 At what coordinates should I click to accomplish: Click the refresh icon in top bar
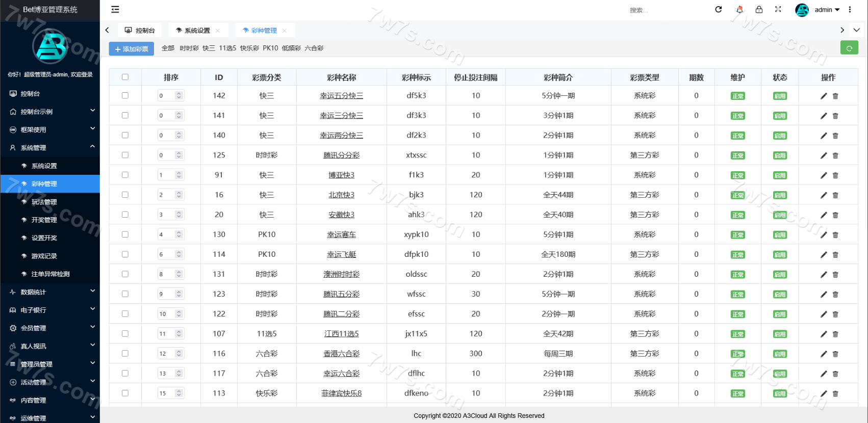coord(718,9)
